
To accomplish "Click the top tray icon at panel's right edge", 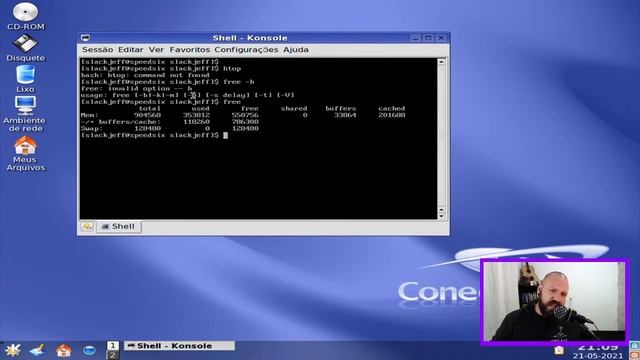I will click(635, 346).
